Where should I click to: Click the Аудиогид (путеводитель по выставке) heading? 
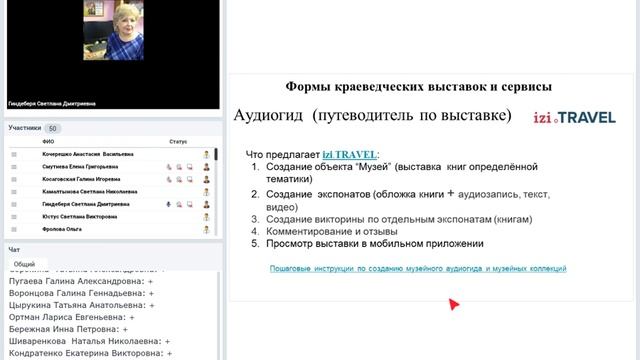[x=372, y=115]
